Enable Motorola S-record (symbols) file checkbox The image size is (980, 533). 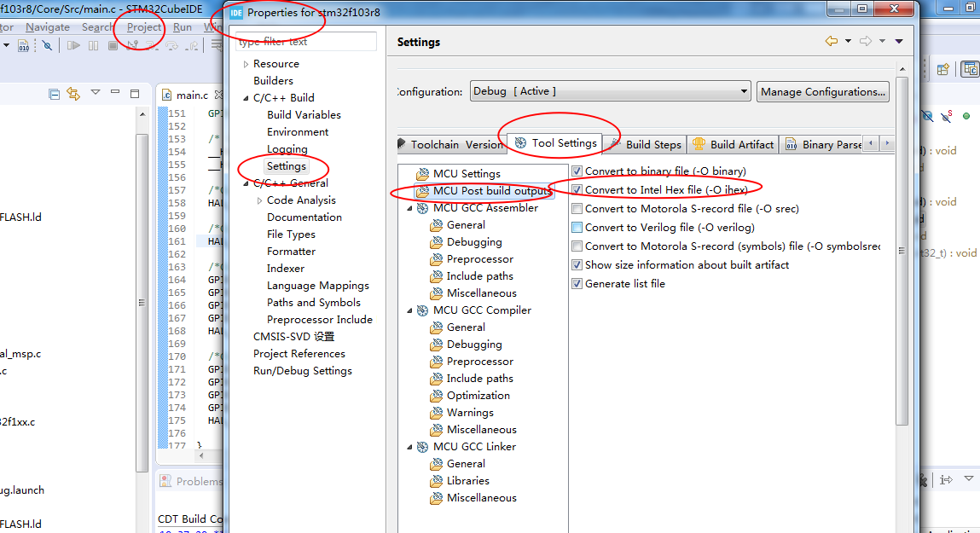tap(577, 246)
